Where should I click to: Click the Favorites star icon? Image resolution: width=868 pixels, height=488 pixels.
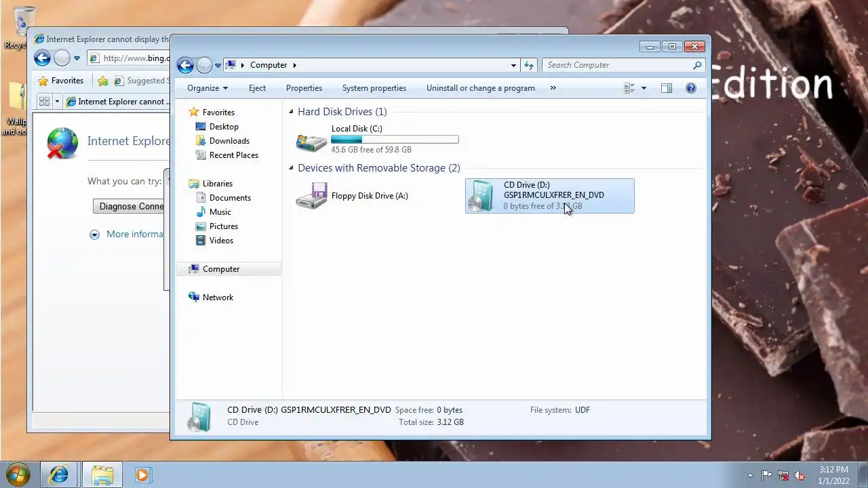(194, 113)
